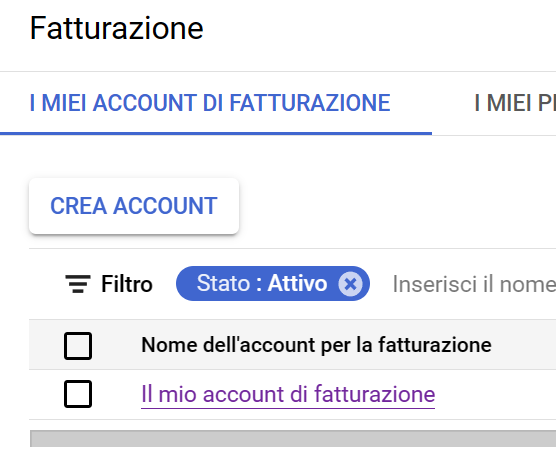Tick checkbox for Il mio account di fatturazione
Image resolution: width=556 pixels, height=466 pixels.
(78, 394)
